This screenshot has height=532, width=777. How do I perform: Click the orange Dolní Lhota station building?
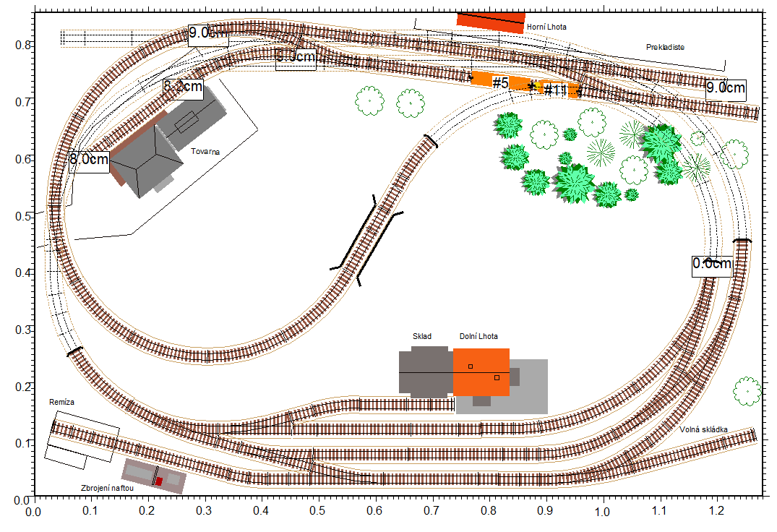[x=481, y=372]
